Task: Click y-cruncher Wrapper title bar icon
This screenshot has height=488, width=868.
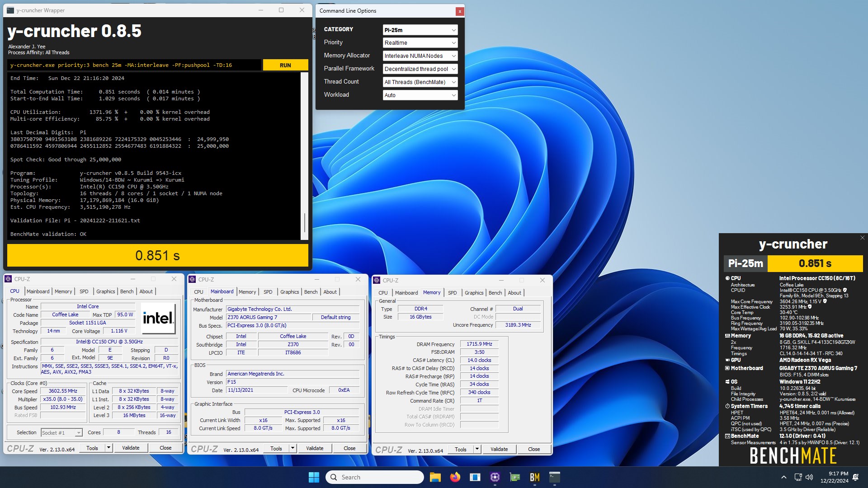Action: pos(10,10)
